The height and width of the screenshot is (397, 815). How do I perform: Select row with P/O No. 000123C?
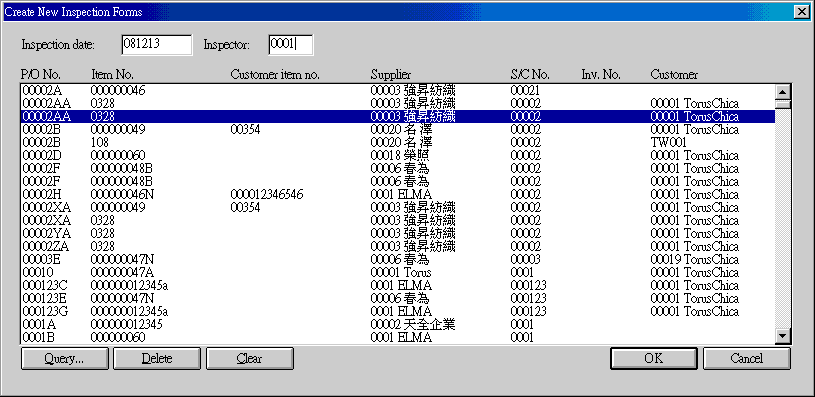pyautogui.click(x=398, y=285)
